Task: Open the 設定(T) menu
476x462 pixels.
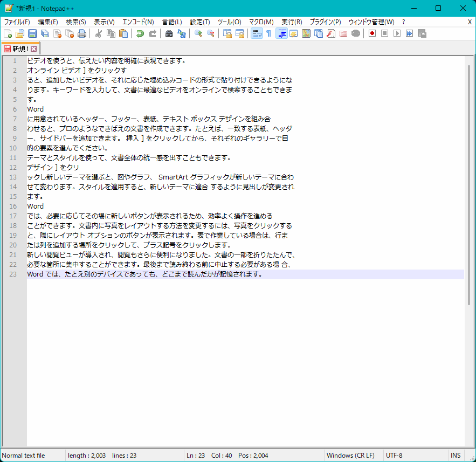Action: point(200,22)
